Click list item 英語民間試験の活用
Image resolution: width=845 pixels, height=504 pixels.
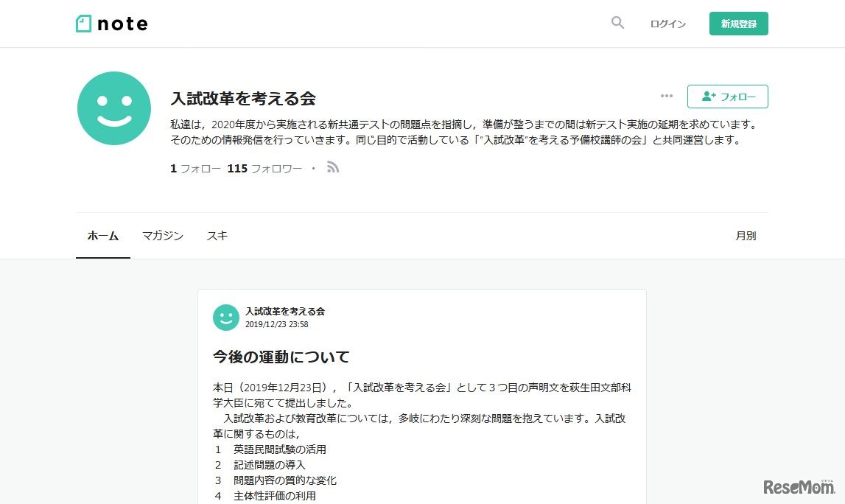[x=280, y=449]
